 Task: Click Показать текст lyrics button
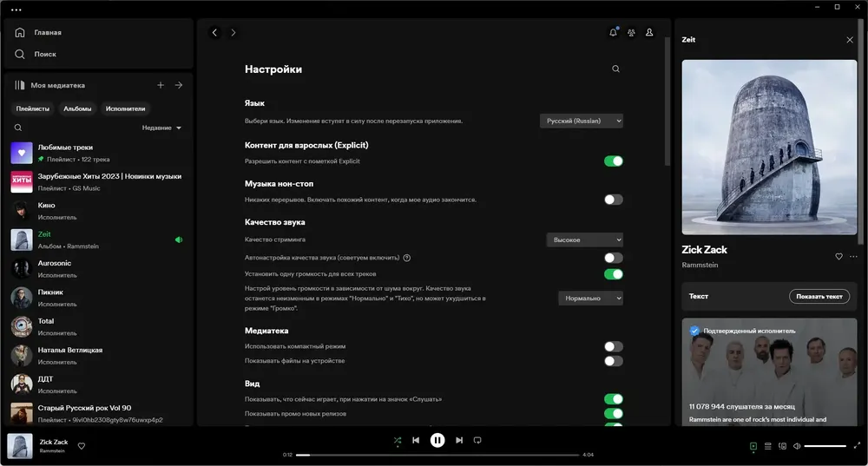[819, 297]
